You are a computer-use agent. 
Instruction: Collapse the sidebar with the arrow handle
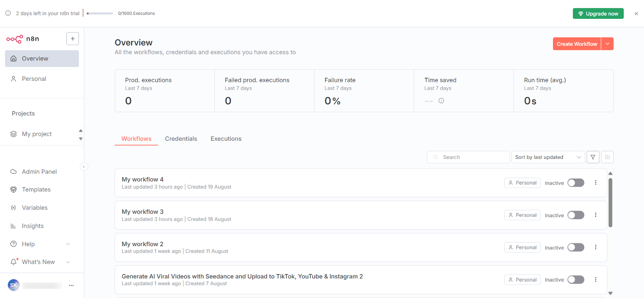[84, 167]
